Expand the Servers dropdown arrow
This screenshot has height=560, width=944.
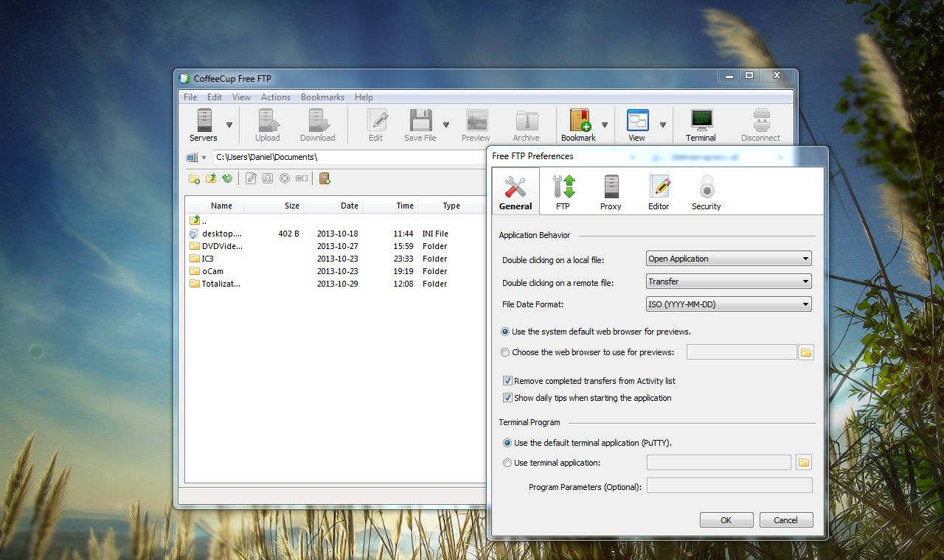tap(229, 125)
